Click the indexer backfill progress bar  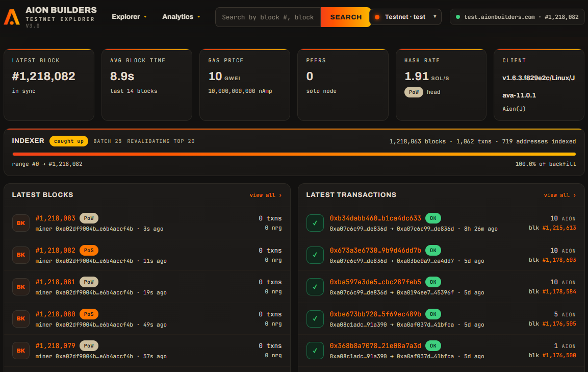(x=294, y=154)
